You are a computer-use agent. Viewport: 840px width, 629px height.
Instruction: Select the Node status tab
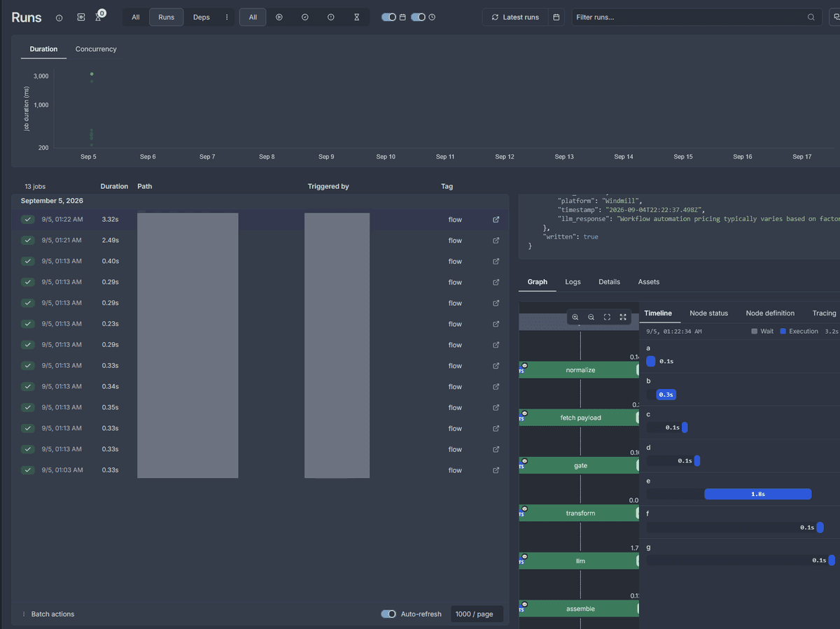[708, 313]
